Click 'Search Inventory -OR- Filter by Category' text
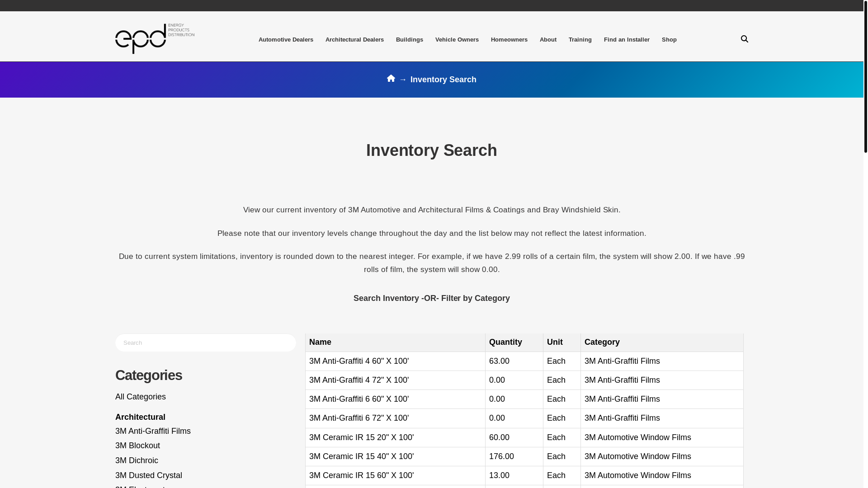The image size is (868, 488). [x=431, y=298]
